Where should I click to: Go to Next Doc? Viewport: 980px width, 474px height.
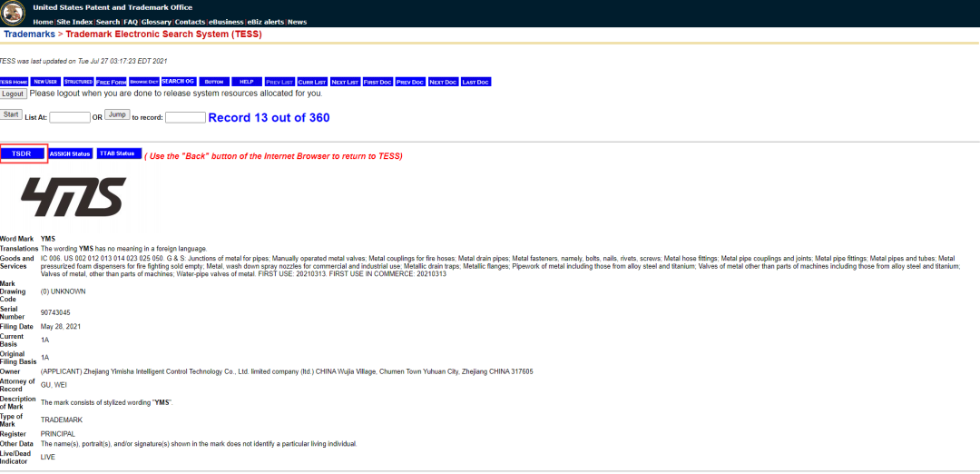[443, 82]
